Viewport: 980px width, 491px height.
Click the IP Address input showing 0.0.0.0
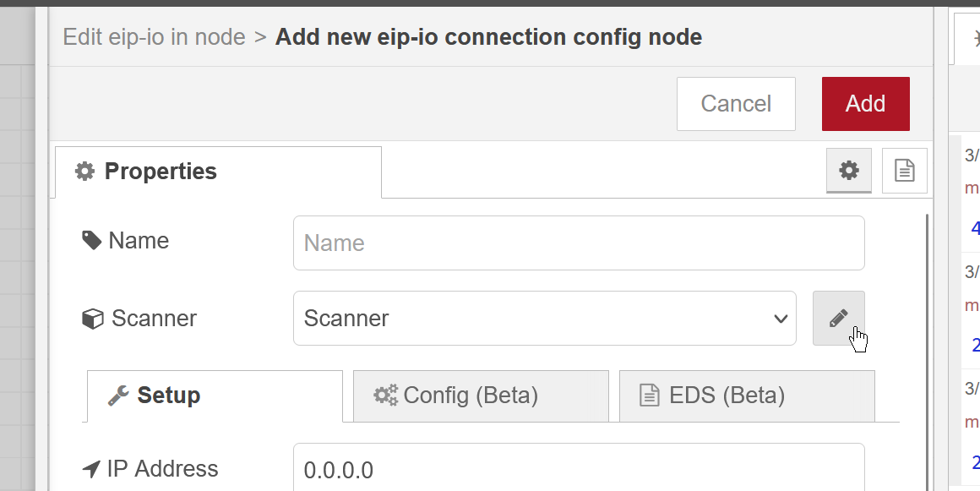(x=579, y=468)
